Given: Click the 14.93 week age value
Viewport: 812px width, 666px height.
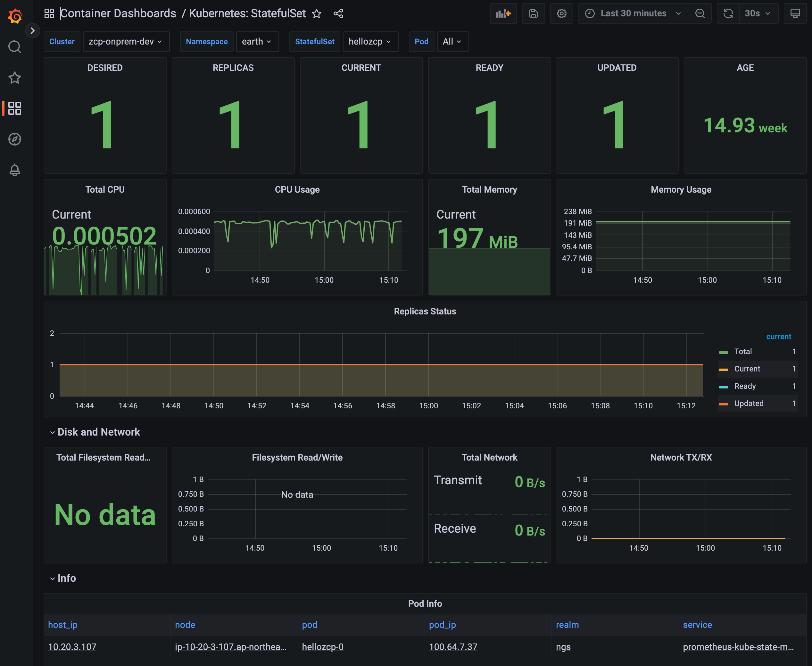Looking at the screenshot, I should 745,125.
